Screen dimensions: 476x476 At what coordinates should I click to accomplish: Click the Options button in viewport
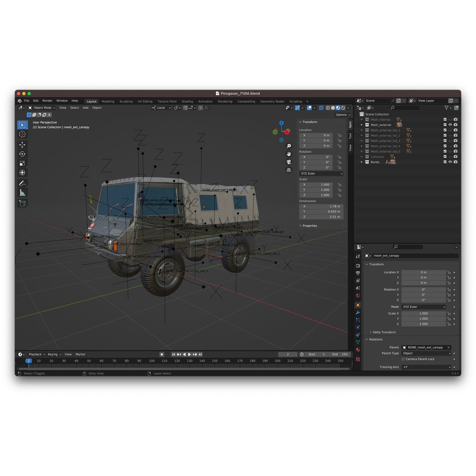(343, 115)
